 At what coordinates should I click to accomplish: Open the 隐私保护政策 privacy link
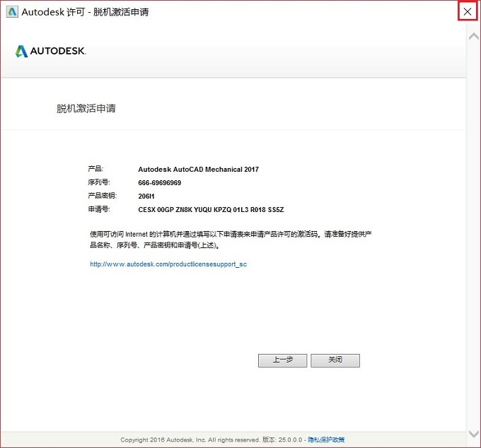click(326, 440)
